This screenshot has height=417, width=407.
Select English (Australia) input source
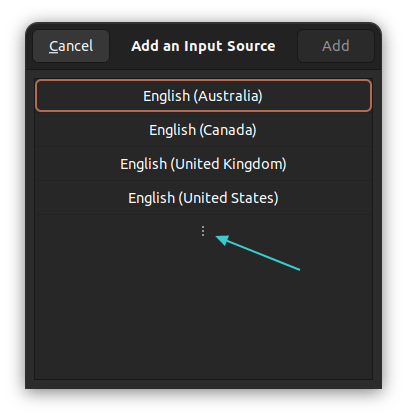pyautogui.click(x=203, y=96)
